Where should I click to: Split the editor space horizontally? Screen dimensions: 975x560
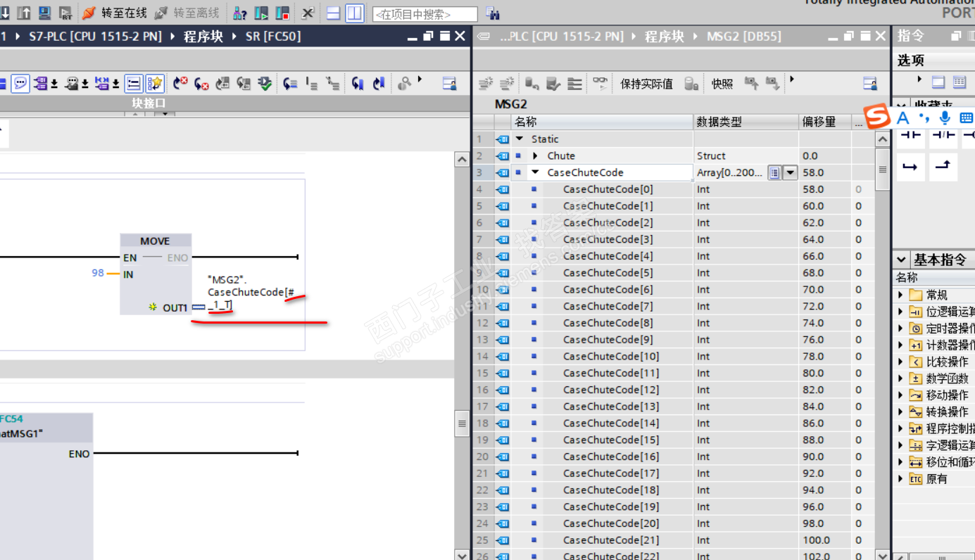[x=334, y=13]
